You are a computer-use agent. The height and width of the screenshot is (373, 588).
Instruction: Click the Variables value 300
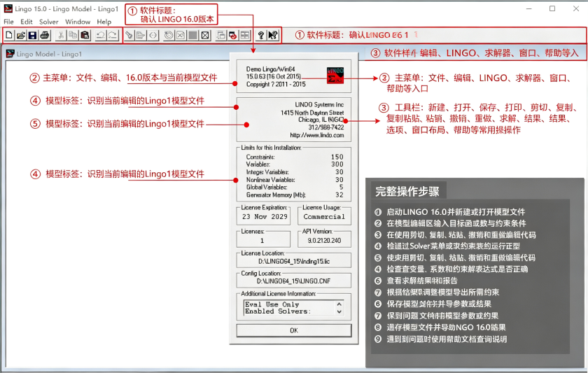[x=337, y=164]
